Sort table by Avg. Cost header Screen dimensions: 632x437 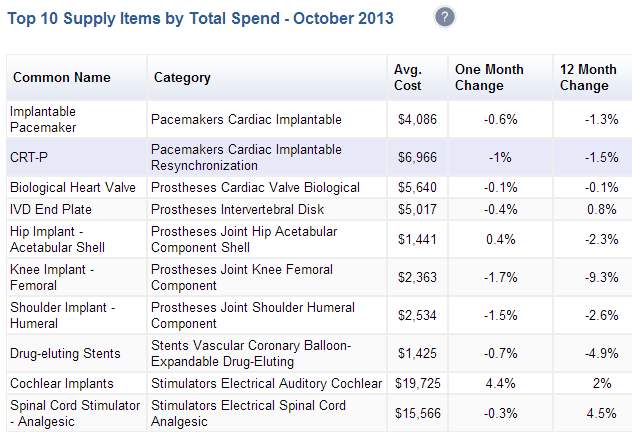point(409,77)
